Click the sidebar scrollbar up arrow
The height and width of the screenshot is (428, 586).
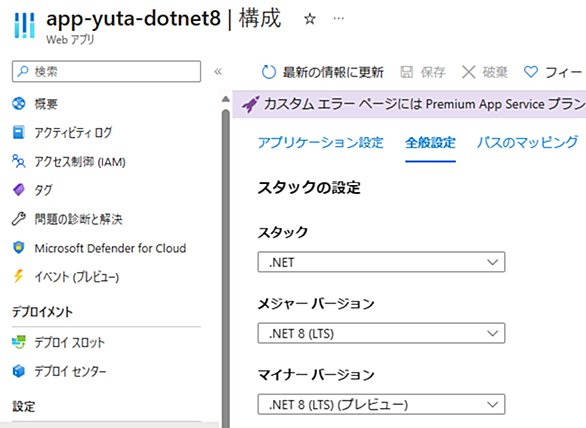pos(225,99)
